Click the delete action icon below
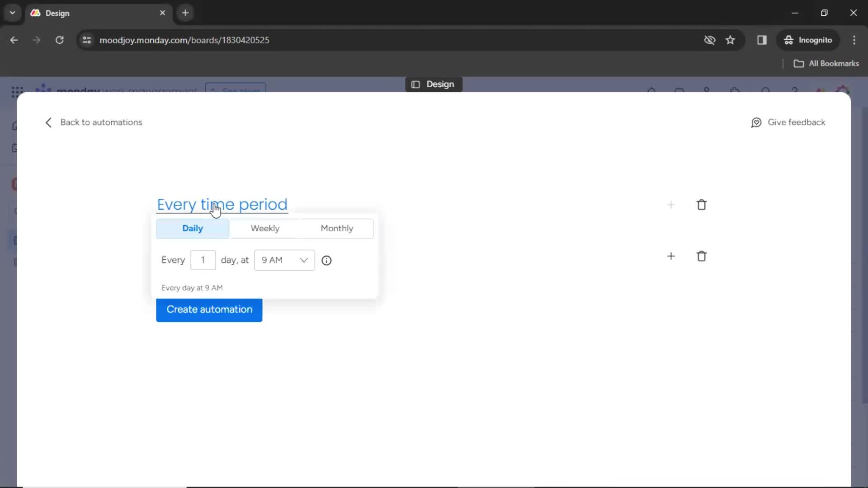 tap(702, 256)
